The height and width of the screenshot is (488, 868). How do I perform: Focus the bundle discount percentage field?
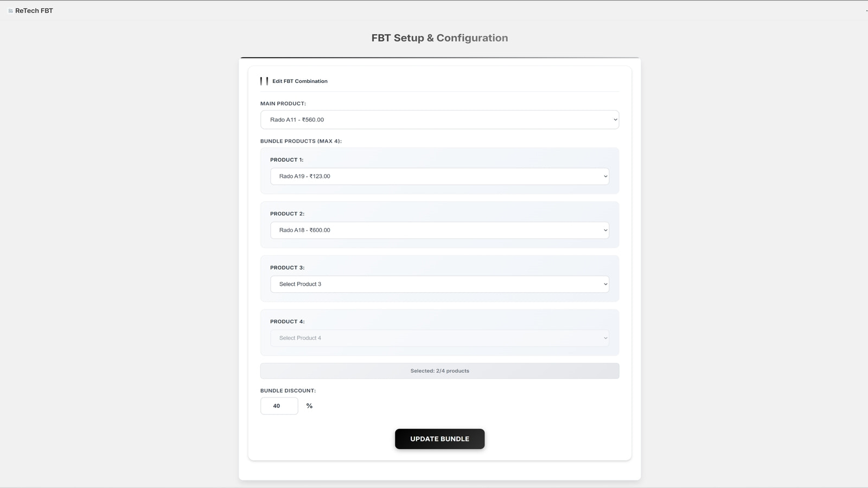pyautogui.click(x=279, y=406)
